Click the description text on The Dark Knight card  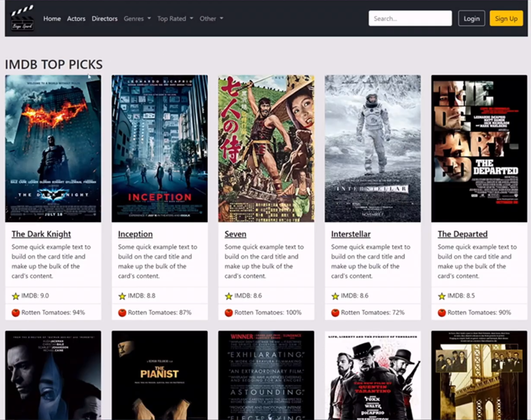51,261
